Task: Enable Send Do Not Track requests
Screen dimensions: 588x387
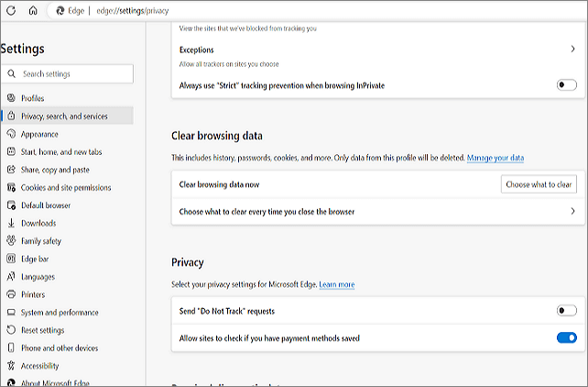Action: pyautogui.click(x=566, y=311)
